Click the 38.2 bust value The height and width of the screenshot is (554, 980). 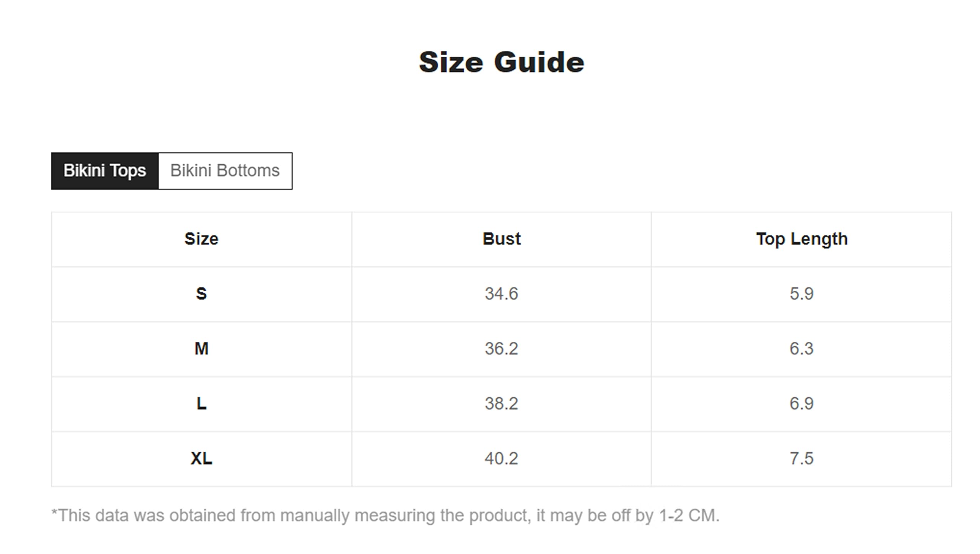click(x=501, y=403)
